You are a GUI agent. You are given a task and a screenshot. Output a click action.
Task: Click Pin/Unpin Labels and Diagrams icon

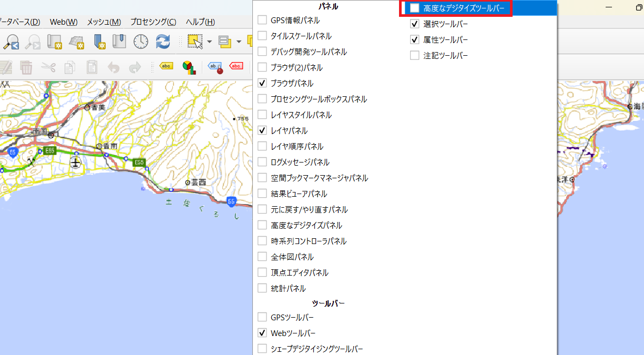(216, 67)
